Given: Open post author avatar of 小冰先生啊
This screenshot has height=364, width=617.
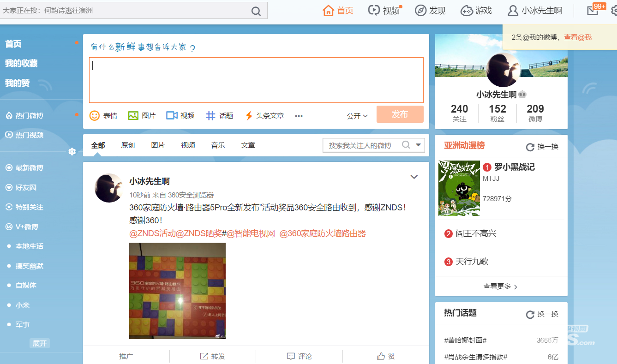Looking at the screenshot, I should pos(109,188).
